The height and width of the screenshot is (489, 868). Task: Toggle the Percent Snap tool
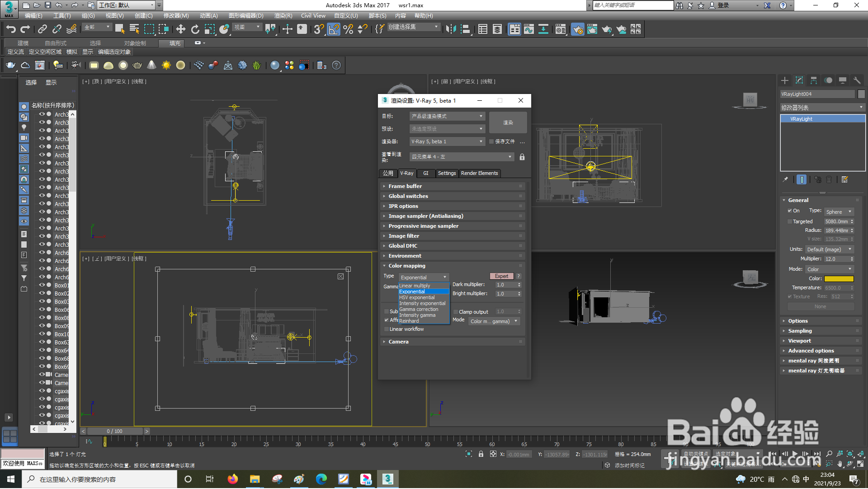[x=348, y=29]
